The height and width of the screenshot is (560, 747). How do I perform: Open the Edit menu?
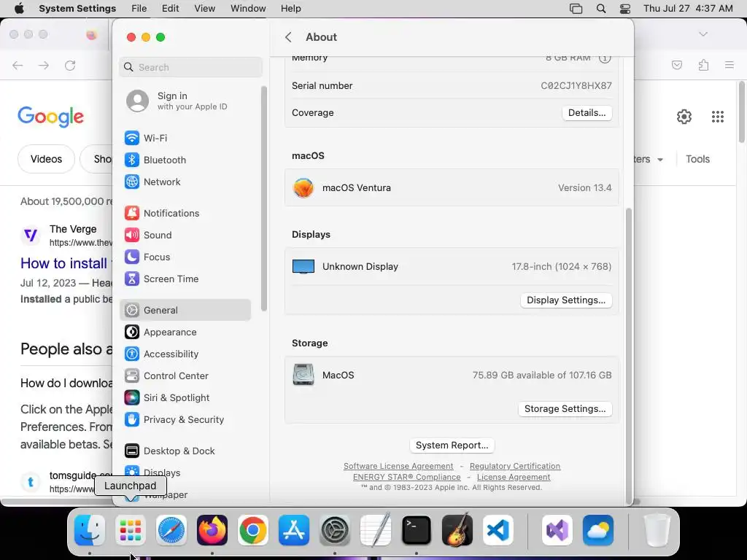click(171, 9)
